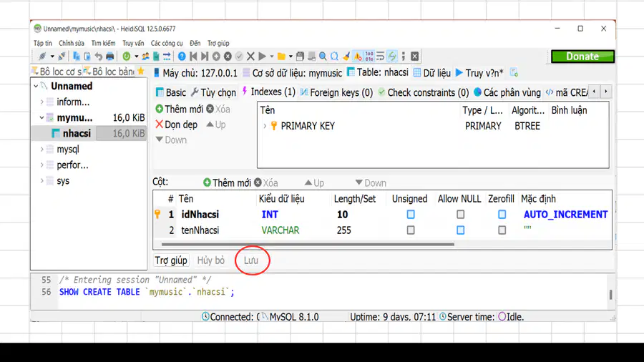Viewport: 644px width, 362px height.
Task: Jump to first row toolbar icon
Action: pos(193,57)
